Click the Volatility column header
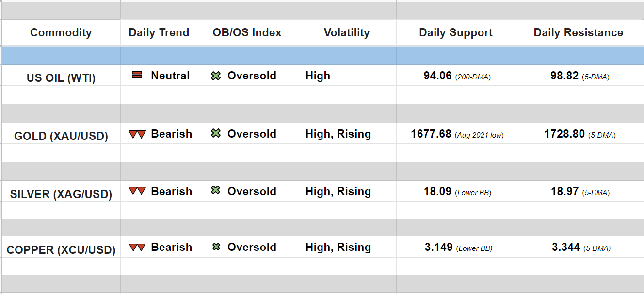Screen dimensions: 644x294 (x=346, y=32)
